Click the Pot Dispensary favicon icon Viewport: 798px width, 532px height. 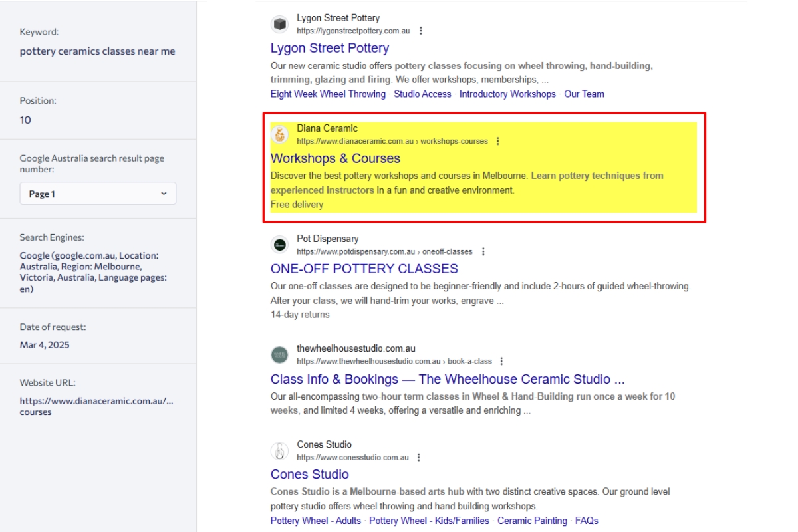[x=279, y=245]
